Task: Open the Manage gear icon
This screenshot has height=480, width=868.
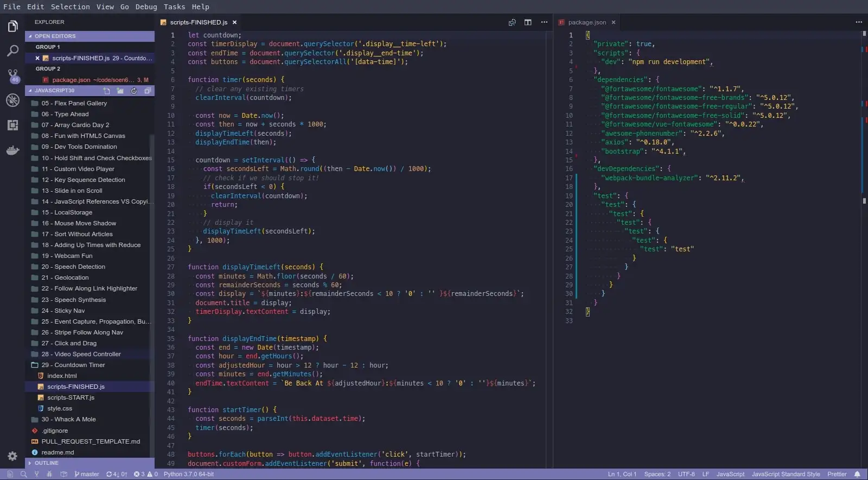Action: [x=12, y=456]
